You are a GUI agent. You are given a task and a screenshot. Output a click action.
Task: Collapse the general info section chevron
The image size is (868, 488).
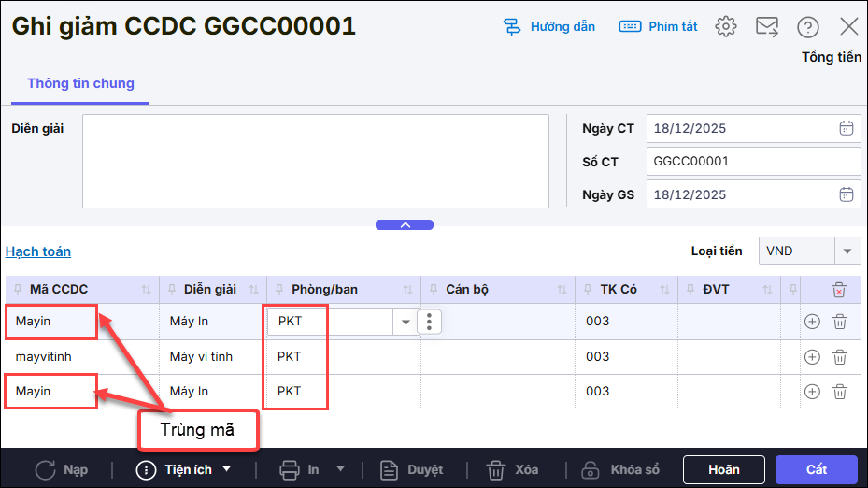pyautogui.click(x=405, y=225)
